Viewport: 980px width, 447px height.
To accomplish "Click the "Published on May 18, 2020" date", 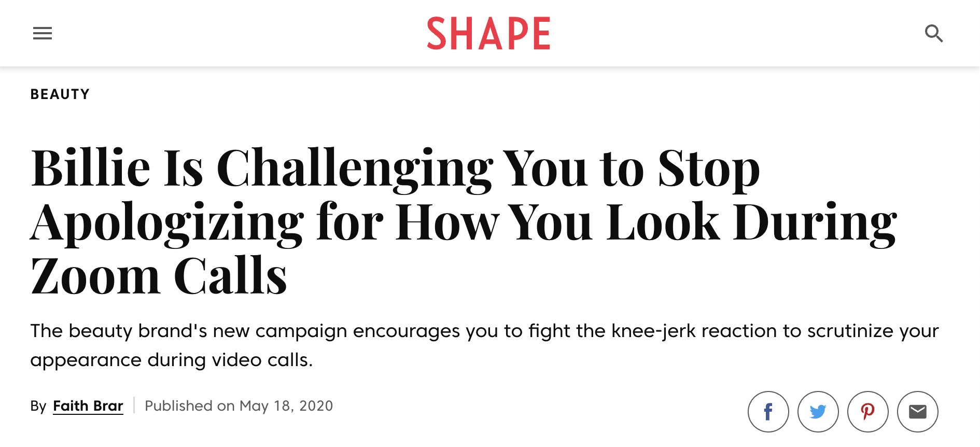I will click(x=239, y=406).
